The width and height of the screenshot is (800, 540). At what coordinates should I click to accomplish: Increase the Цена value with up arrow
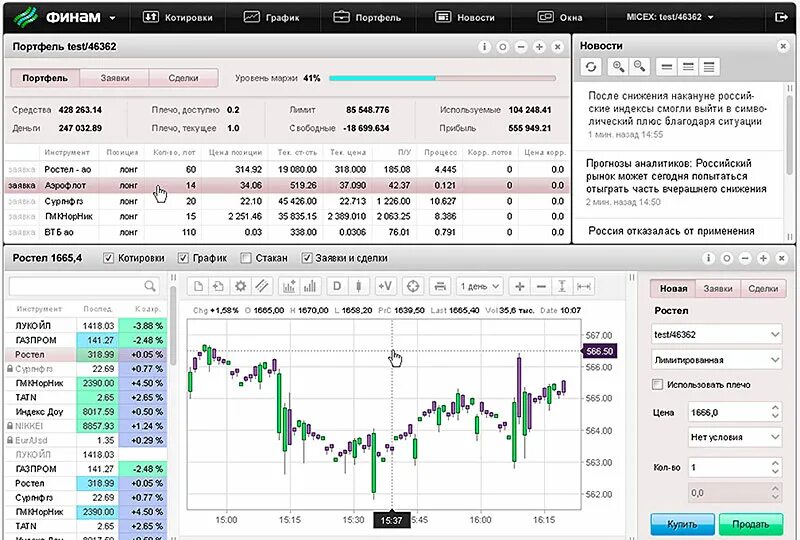click(x=775, y=408)
